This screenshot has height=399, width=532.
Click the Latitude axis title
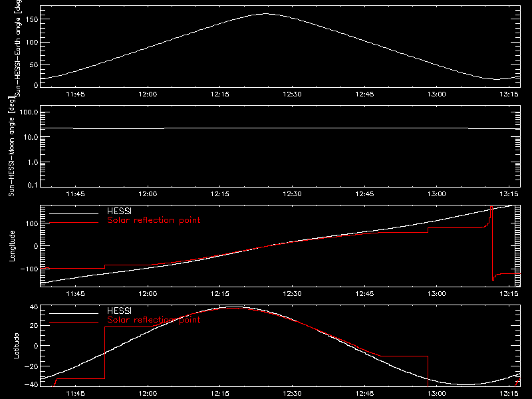pos(16,346)
